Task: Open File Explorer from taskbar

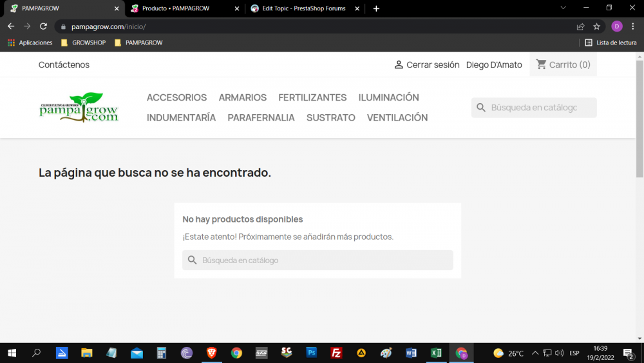Action: [87, 353]
